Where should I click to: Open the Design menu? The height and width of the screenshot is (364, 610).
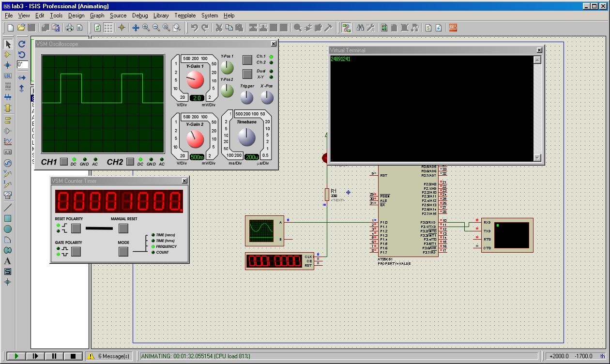pyautogui.click(x=76, y=15)
